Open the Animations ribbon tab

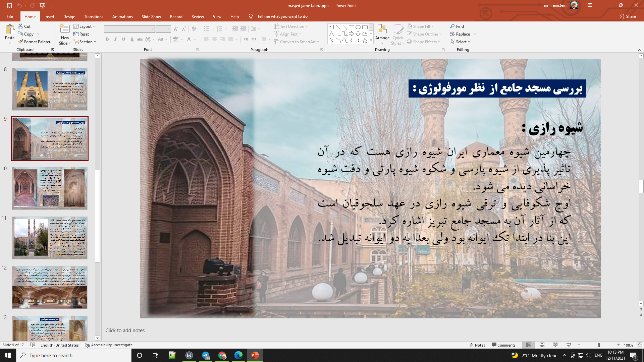122,16
